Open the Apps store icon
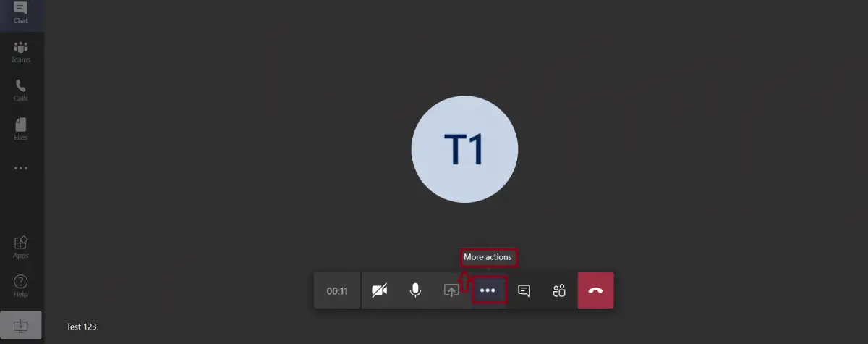Image resolution: width=868 pixels, height=344 pixels. pyautogui.click(x=21, y=247)
